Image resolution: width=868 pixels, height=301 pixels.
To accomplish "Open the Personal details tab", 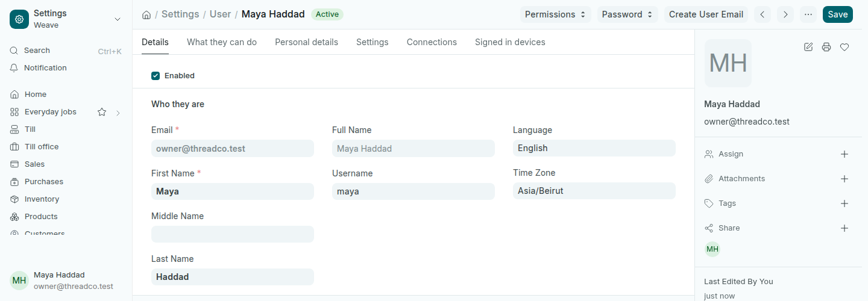I will pyautogui.click(x=306, y=42).
